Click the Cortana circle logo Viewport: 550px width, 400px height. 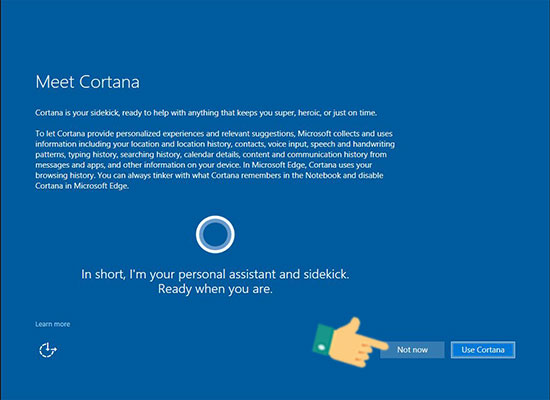pos(215,234)
